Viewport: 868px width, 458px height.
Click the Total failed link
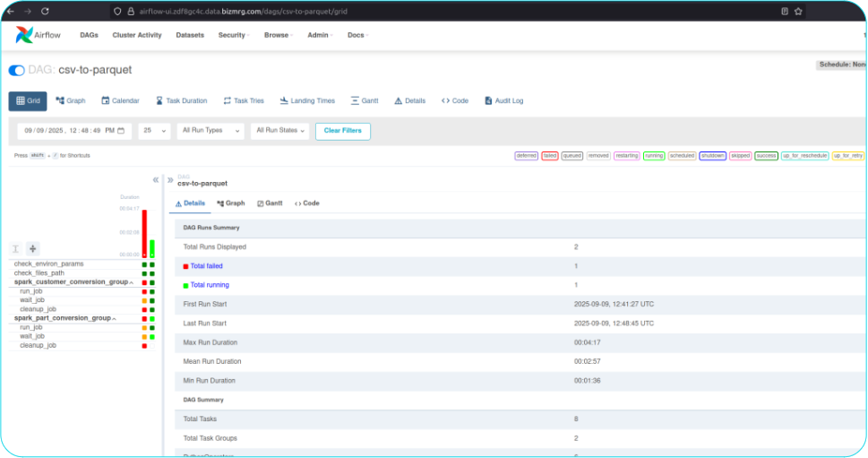pos(206,266)
